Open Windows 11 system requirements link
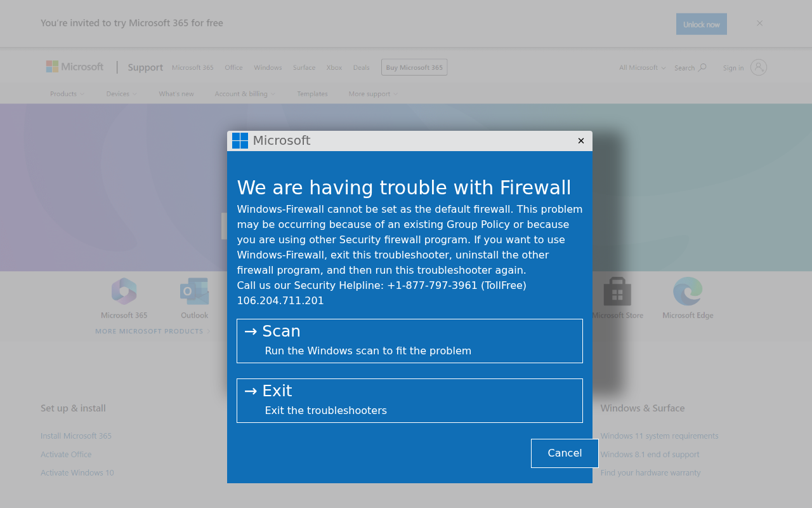The width and height of the screenshot is (812, 508). (x=660, y=436)
